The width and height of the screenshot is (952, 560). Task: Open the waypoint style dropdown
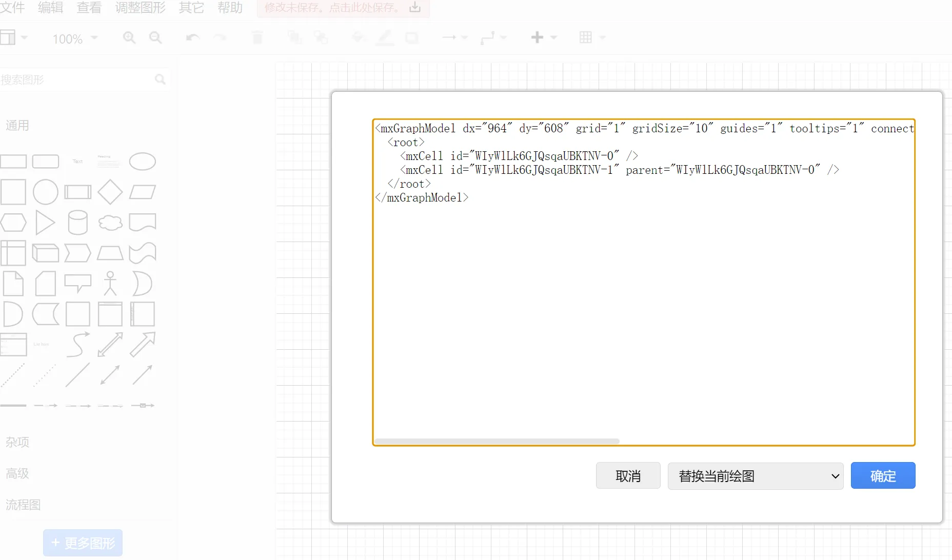[493, 37]
